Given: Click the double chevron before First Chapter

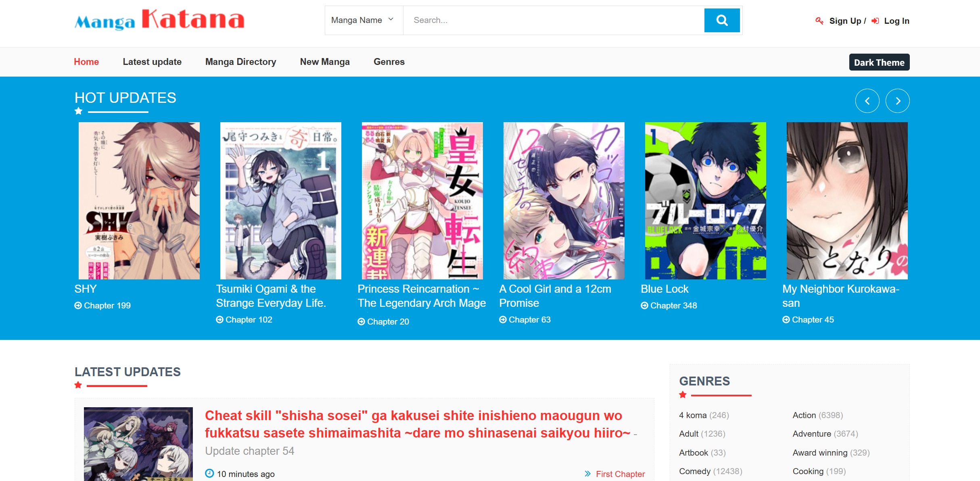Looking at the screenshot, I should point(588,474).
